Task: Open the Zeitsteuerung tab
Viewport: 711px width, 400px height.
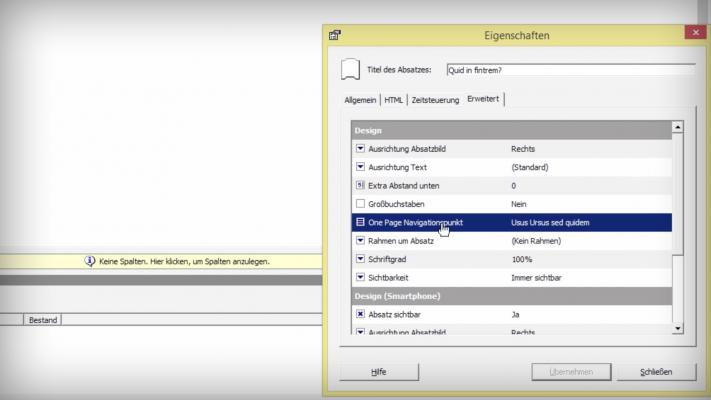Action: pos(435,100)
